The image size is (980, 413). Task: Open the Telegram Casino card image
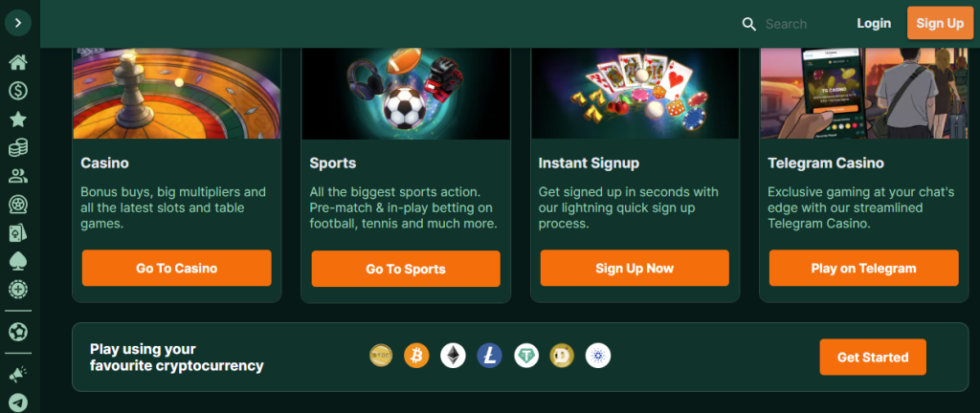[x=864, y=94]
